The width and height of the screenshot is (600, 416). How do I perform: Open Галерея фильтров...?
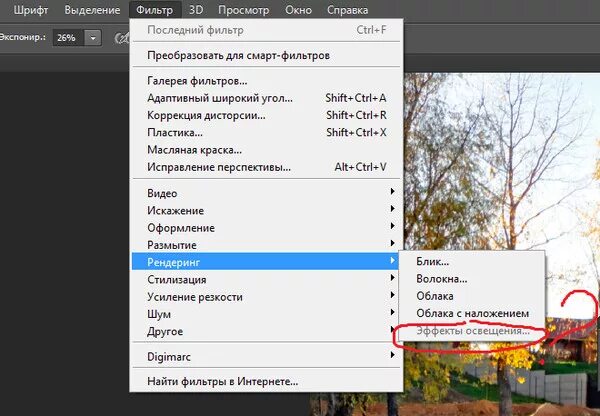(x=266, y=81)
